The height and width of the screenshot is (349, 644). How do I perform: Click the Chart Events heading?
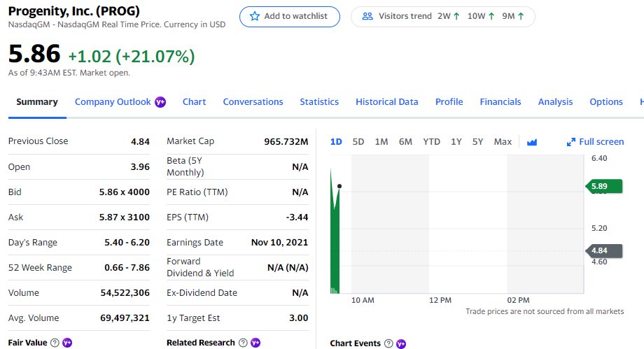click(356, 343)
